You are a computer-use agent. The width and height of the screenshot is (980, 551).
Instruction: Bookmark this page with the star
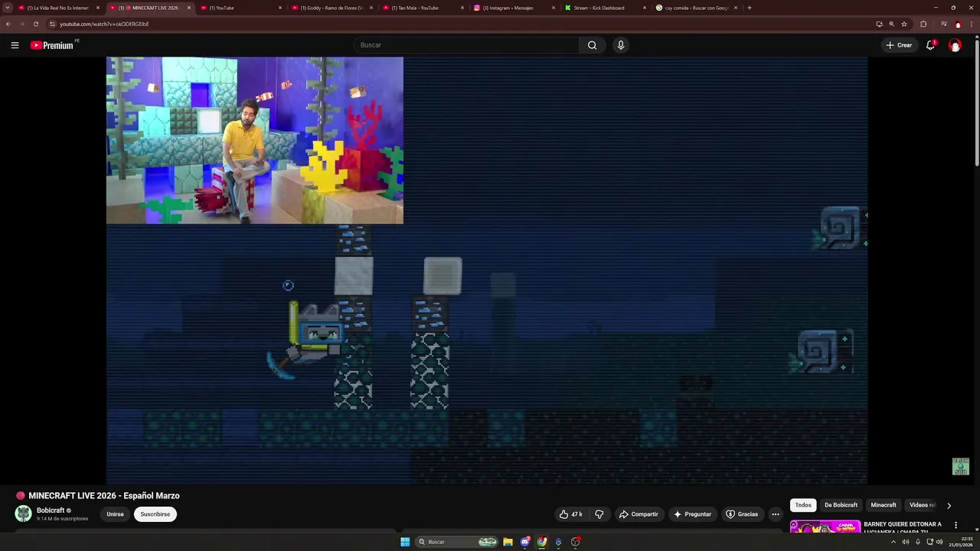click(904, 24)
